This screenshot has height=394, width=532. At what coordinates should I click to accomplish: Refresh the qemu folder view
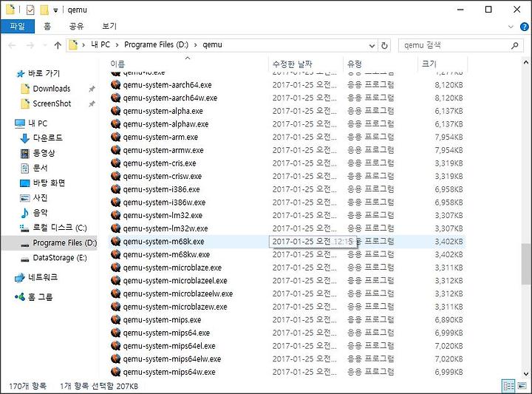[384, 45]
